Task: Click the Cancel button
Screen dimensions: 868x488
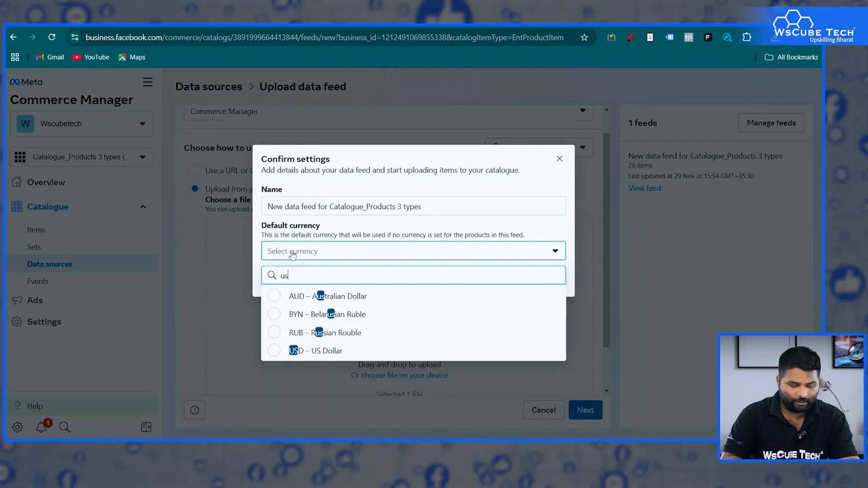Action: point(543,410)
